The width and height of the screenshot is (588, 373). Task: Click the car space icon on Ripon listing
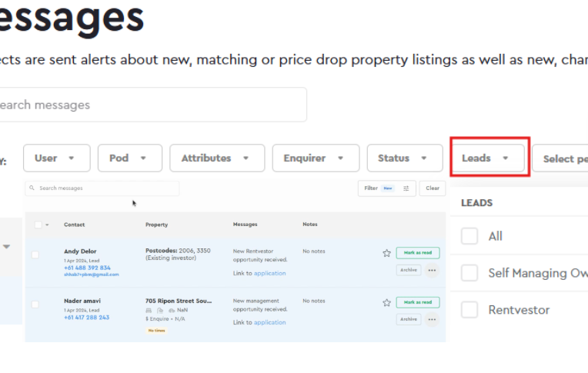tap(172, 311)
